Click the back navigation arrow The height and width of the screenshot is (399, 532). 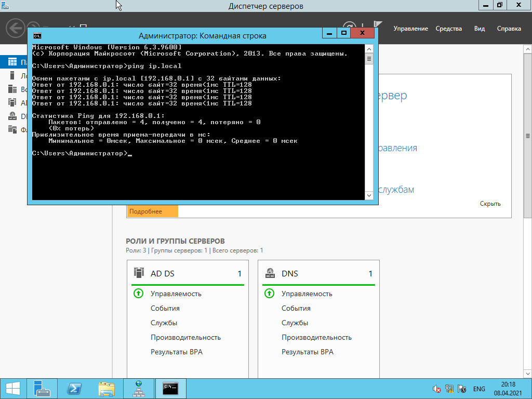tap(16, 28)
